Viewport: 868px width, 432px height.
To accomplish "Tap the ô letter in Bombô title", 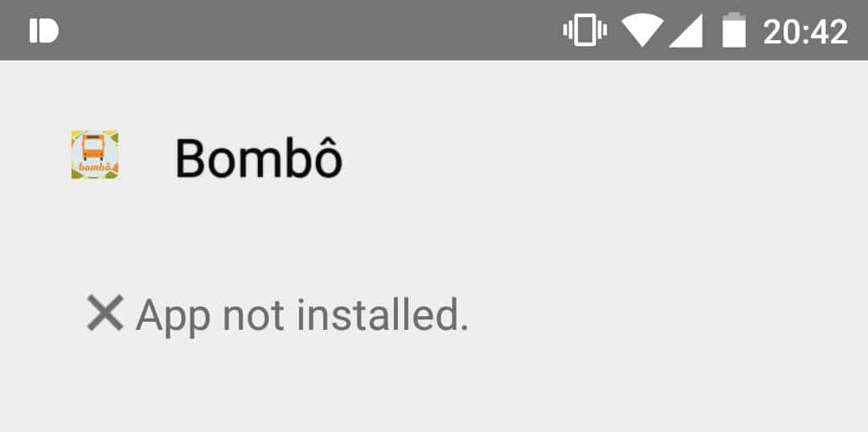I will (325, 158).
